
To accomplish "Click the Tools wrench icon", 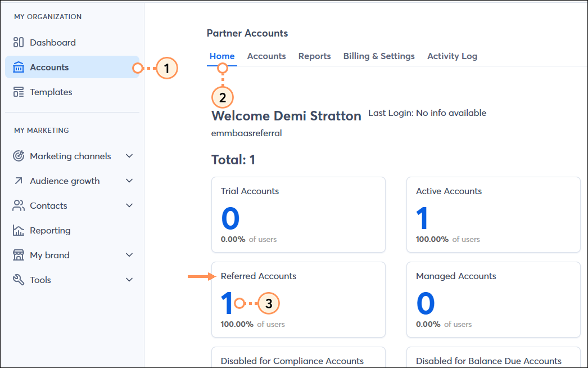I will pyautogui.click(x=19, y=280).
